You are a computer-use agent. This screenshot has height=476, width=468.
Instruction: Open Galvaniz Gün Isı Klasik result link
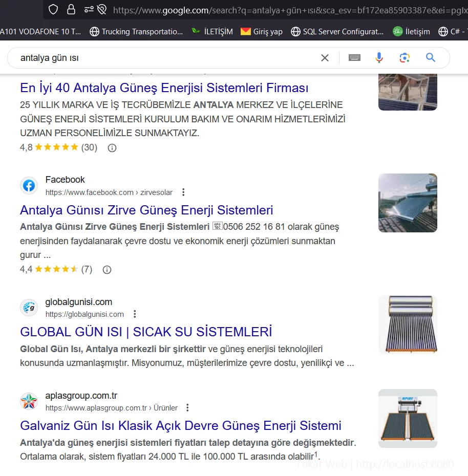[180, 426]
